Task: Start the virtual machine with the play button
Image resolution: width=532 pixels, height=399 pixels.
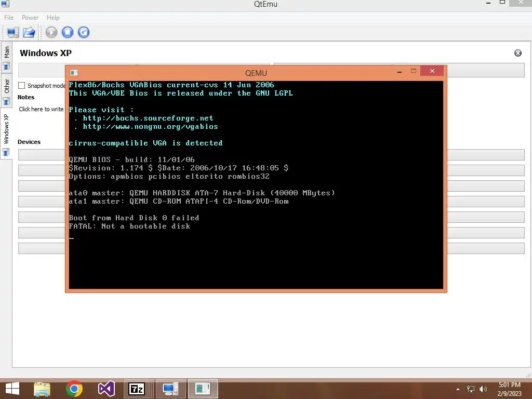Action: 51,32
